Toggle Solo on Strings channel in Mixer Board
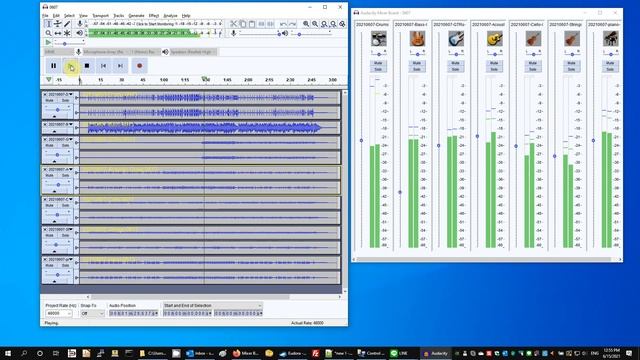Image resolution: width=640 pixels, height=360 pixels. pos(571,69)
